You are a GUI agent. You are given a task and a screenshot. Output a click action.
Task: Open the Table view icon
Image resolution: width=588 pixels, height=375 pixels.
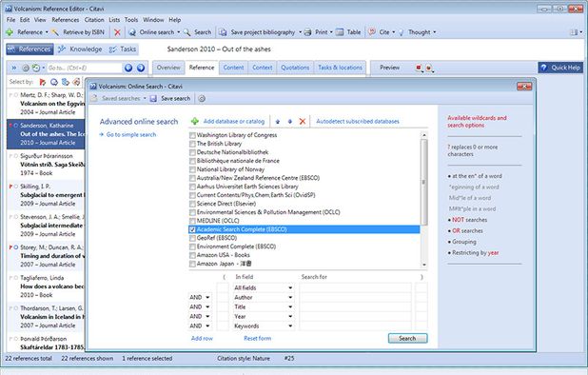point(340,32)
